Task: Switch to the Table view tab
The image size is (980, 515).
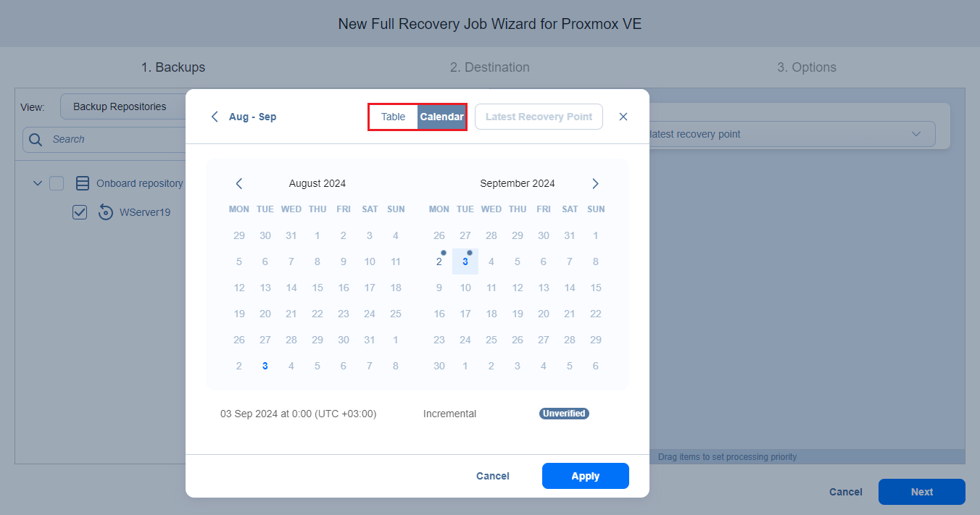Action: pos(393,117)
